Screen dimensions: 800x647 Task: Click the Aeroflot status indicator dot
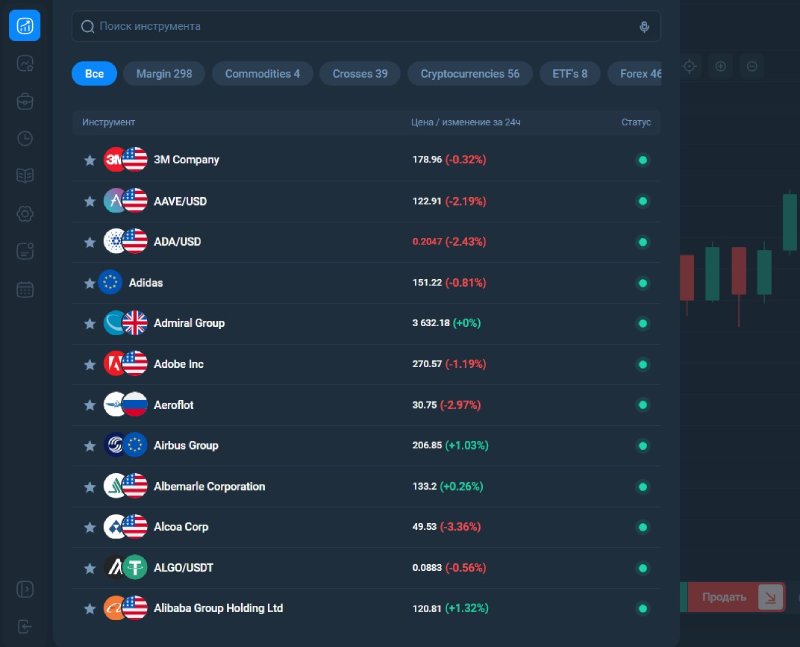pyautogui.click(x=643, y=405)
